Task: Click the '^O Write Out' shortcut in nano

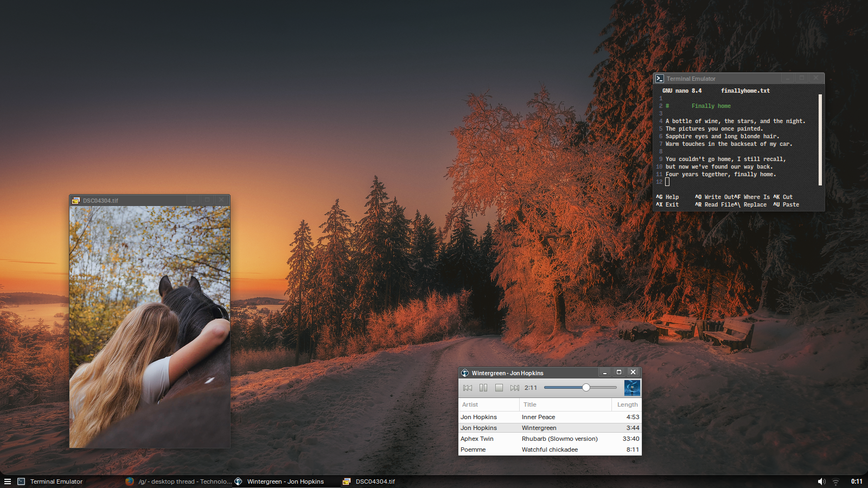Action: (x=714, y=197)
